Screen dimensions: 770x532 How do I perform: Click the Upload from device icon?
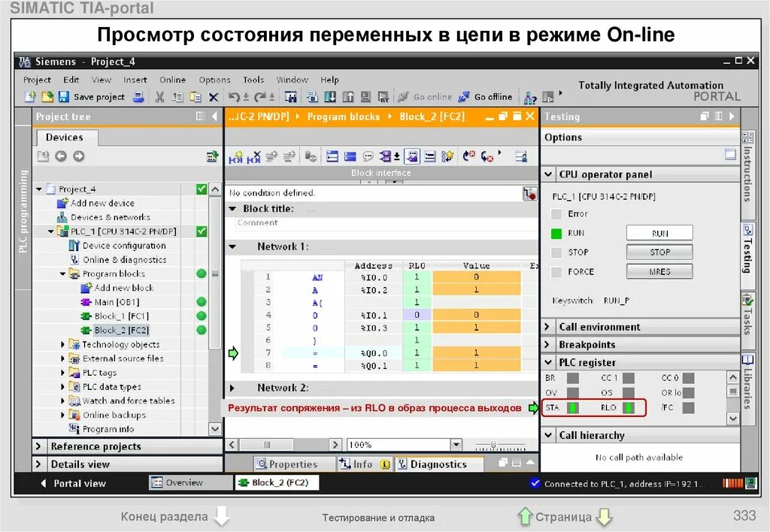(x=347, y=97)
